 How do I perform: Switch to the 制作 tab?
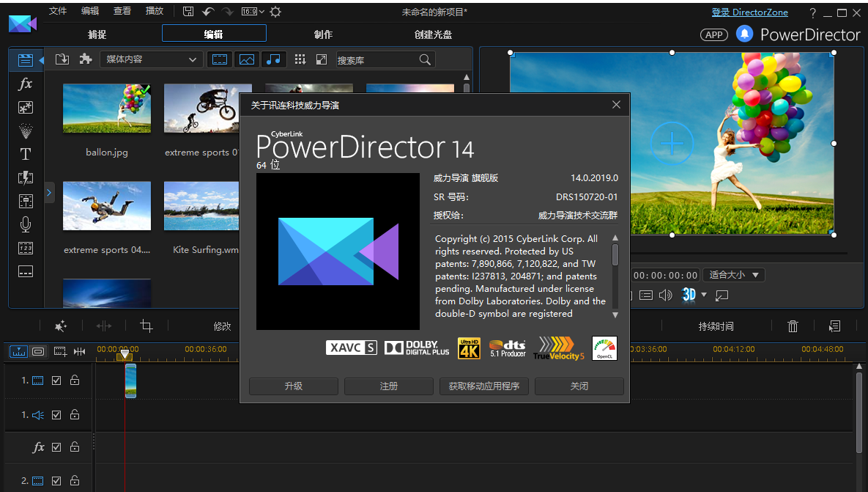point(324,33)
